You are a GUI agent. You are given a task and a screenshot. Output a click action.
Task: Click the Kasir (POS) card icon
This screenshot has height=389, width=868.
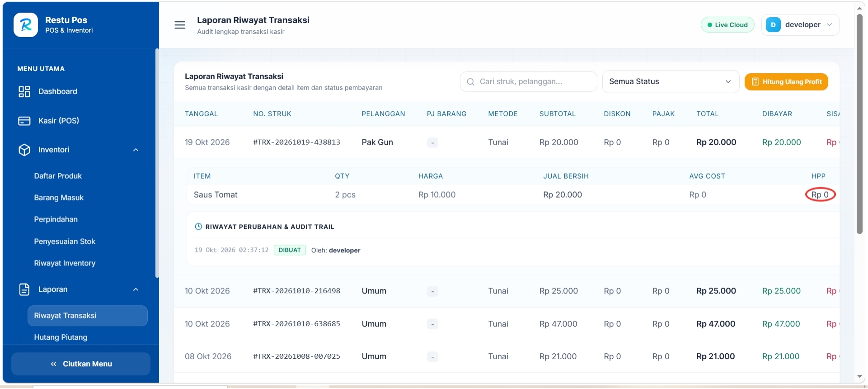tap(24, 121)
